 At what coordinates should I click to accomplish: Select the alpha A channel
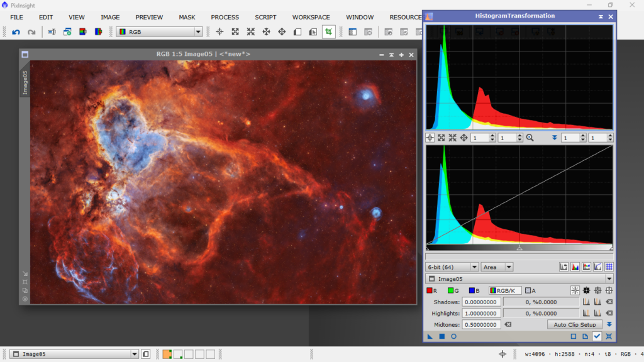[x=530, y=290]
